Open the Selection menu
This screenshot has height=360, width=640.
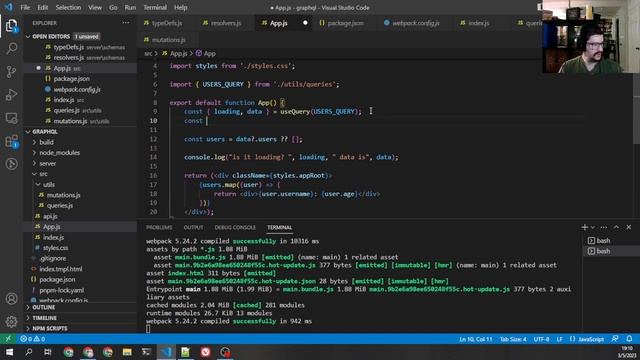pyautogui.click(x=68, y=7)
